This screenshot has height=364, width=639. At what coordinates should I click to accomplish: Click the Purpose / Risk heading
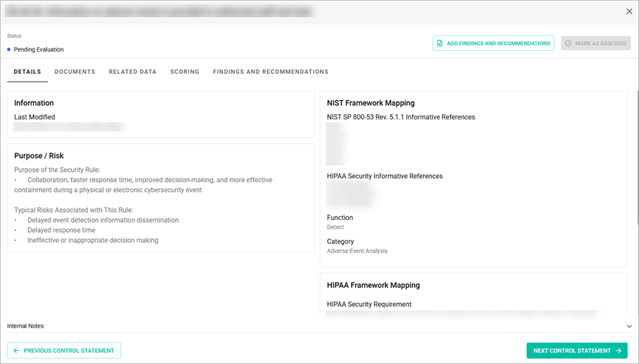coord(39,156)
